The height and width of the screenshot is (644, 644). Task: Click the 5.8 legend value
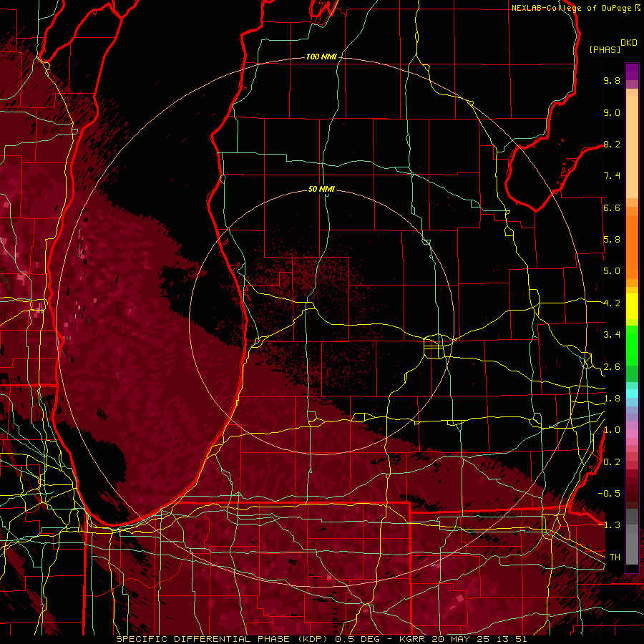coord(612,240)
